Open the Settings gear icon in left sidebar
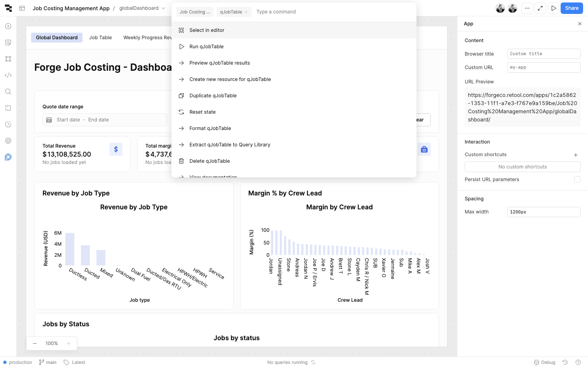The height and width of the screenshot is (368, 588). [x=8, y=141]
